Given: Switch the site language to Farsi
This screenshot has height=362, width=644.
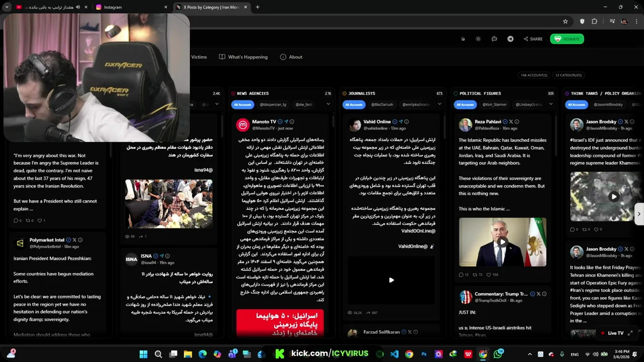Looking at the screenshot, I should tap(463, 39).
